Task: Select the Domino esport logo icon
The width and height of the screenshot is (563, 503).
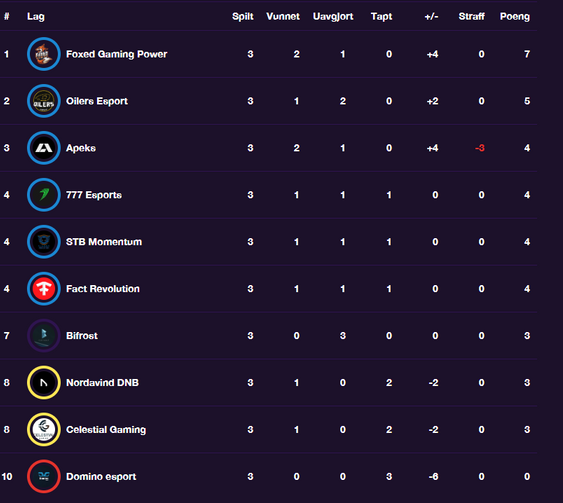Action: point(44,476)
